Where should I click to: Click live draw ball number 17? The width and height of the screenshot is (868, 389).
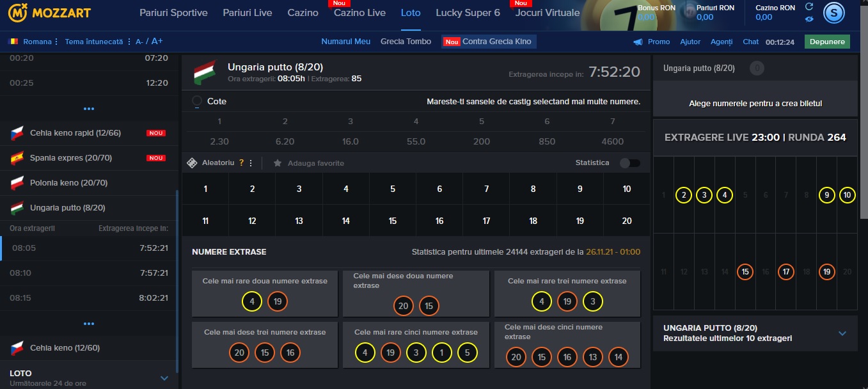click(x=786, y=272)
